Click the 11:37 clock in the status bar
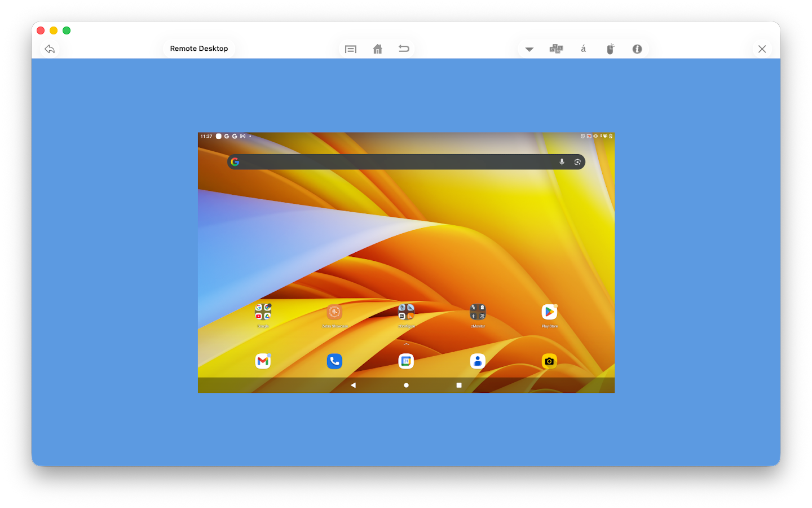Screen dimensions: 812x508 206,136
